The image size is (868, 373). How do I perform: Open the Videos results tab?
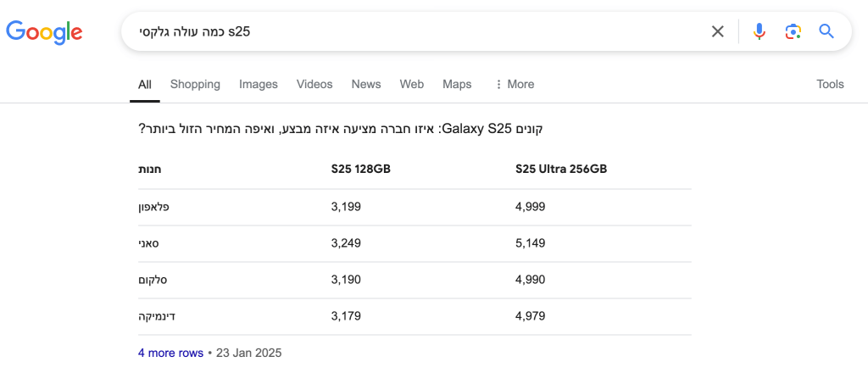pyautogui.click(x=314, y=84)
